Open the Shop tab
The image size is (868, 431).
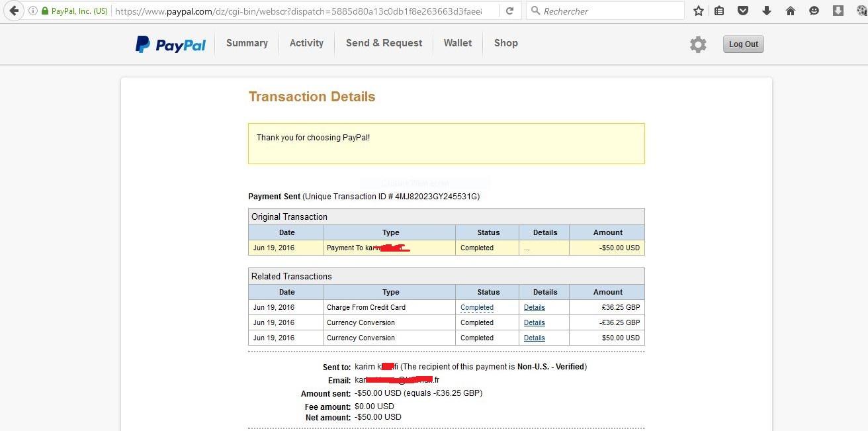click(505, 43)
